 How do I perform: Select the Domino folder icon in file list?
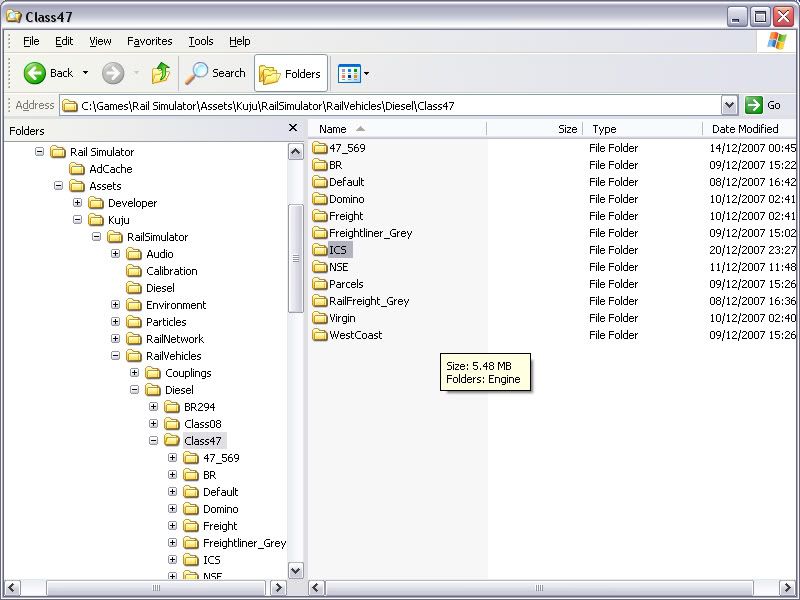320,199
